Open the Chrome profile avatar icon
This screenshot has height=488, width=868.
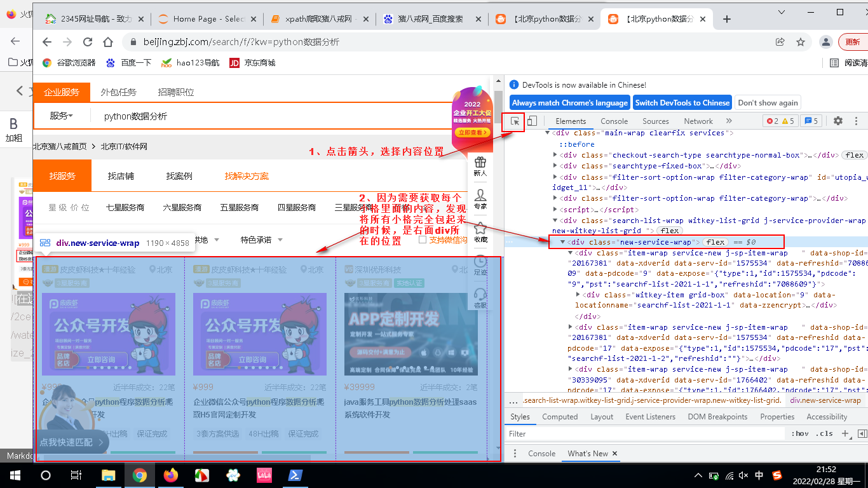(x=825, y=42)
